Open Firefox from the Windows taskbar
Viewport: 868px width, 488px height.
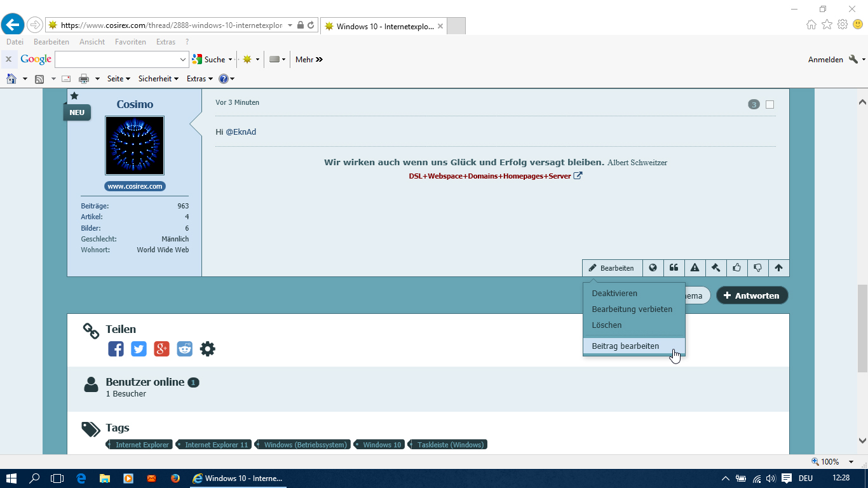click(x=175, y=478)
